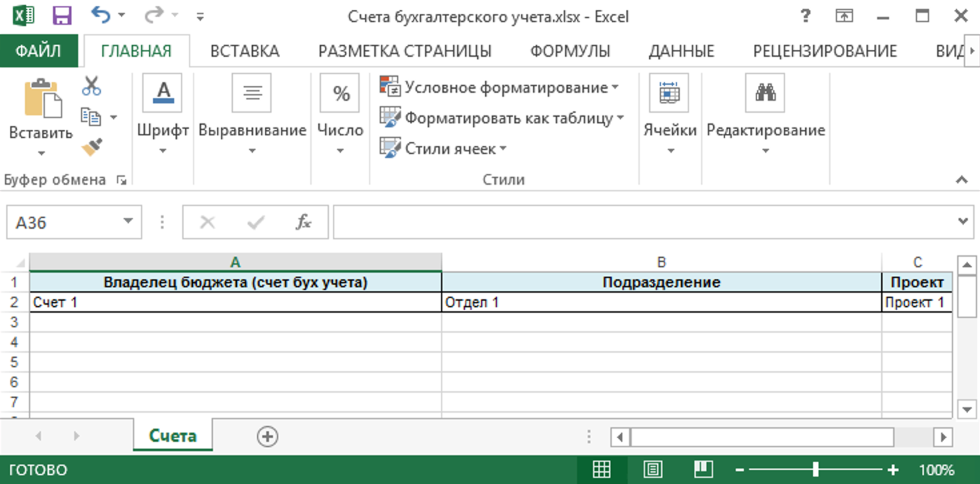Open the ВСТАВКА ribbon tab
980x484 pixels.
[245, 51]
